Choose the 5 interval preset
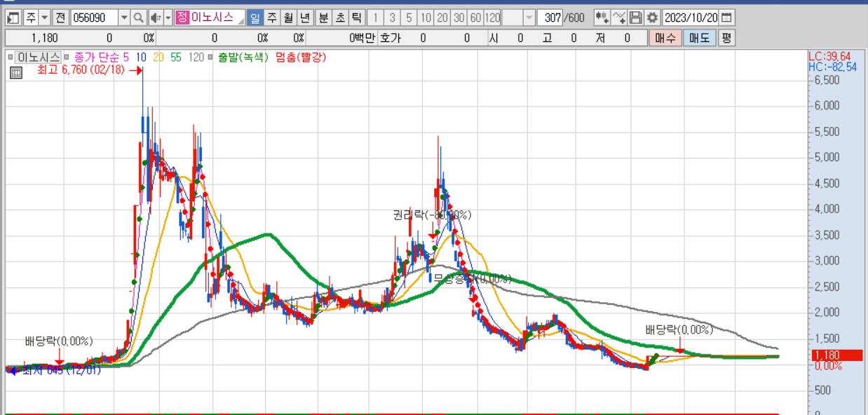Viewport: 868px width, 415px height. click(x=409, y=18)
